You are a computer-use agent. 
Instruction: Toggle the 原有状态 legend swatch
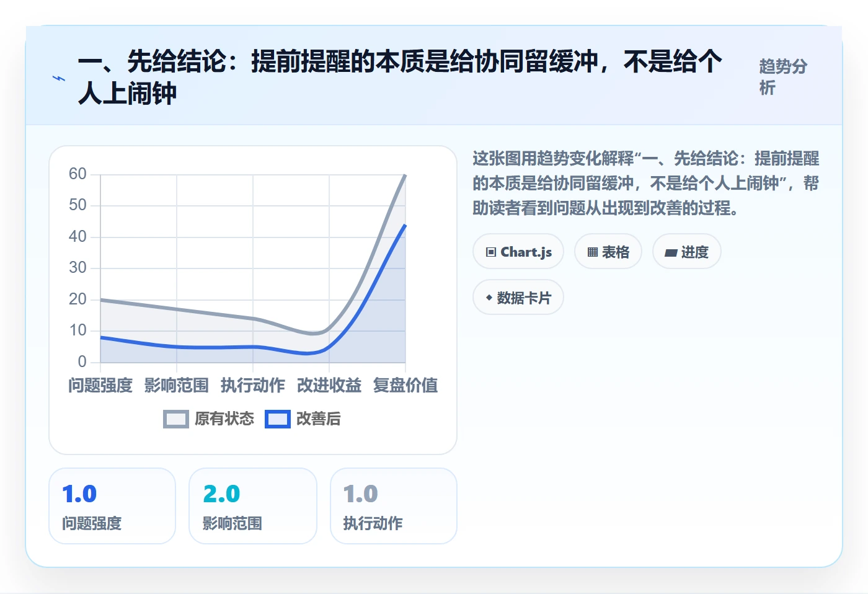[176, 419]
